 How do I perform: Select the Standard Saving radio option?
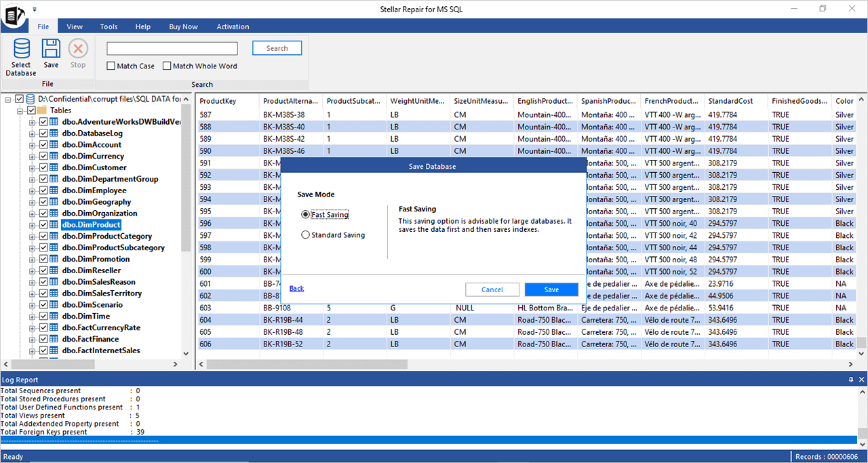tap(306, 235)
